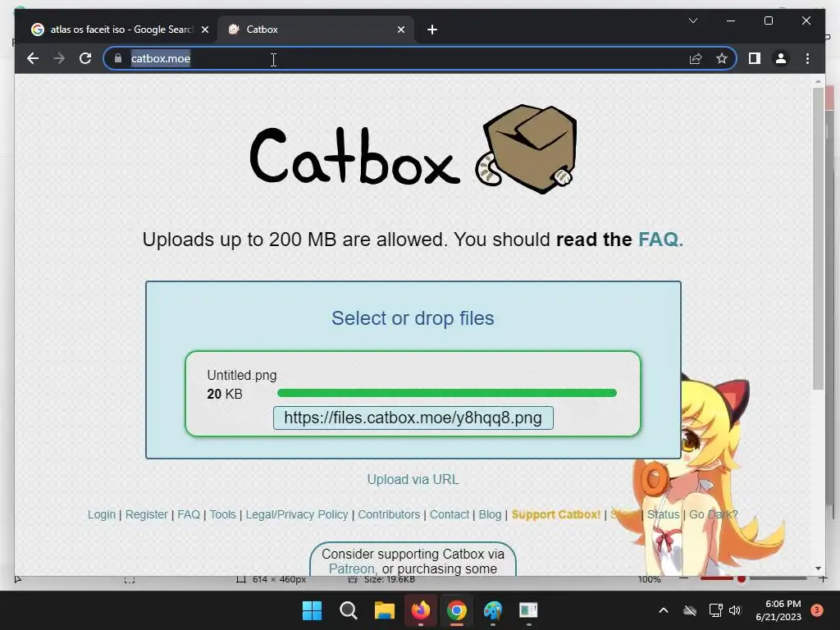Click the scrollbar down arrow
Screen dimensions: 840x630
(x=818, y=568)
